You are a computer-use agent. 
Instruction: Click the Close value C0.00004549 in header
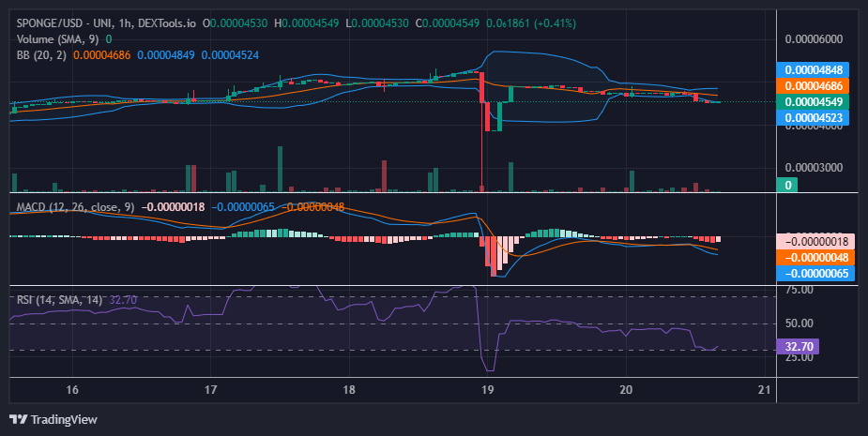(x=448, y=23)
